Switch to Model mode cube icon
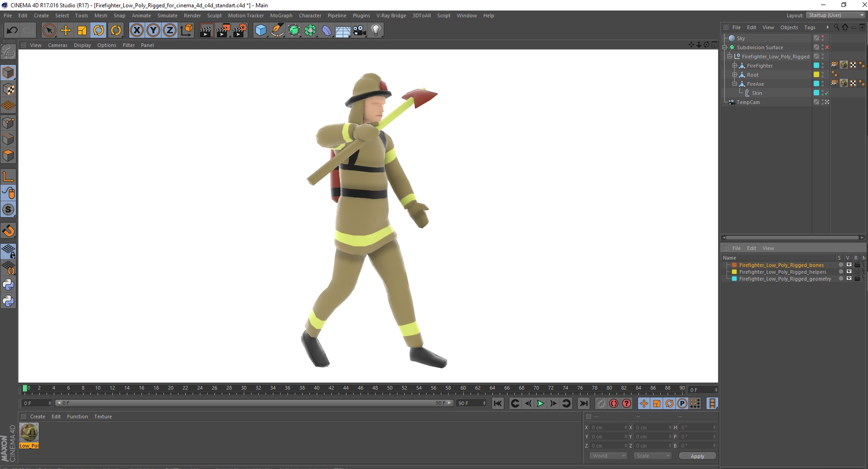This screenshot has height=469, width=868. 8,73
